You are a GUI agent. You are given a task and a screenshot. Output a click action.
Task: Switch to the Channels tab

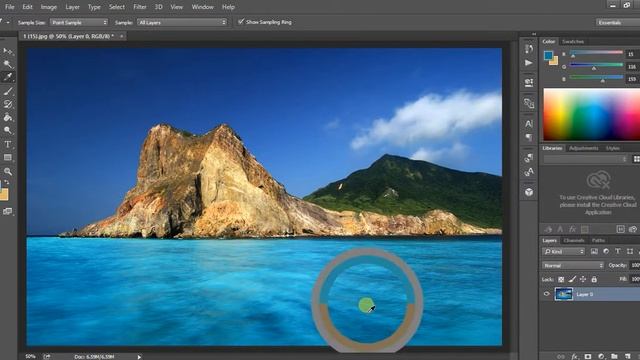click(574, 240)
